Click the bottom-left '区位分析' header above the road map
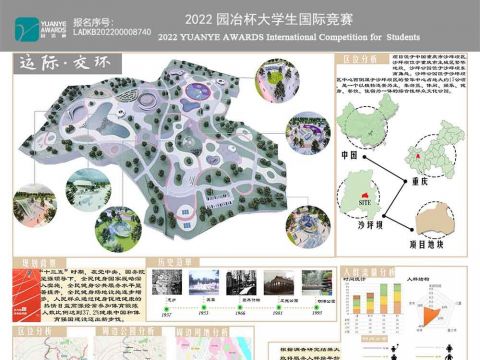The image size is (480, 360). coord(39,331)
